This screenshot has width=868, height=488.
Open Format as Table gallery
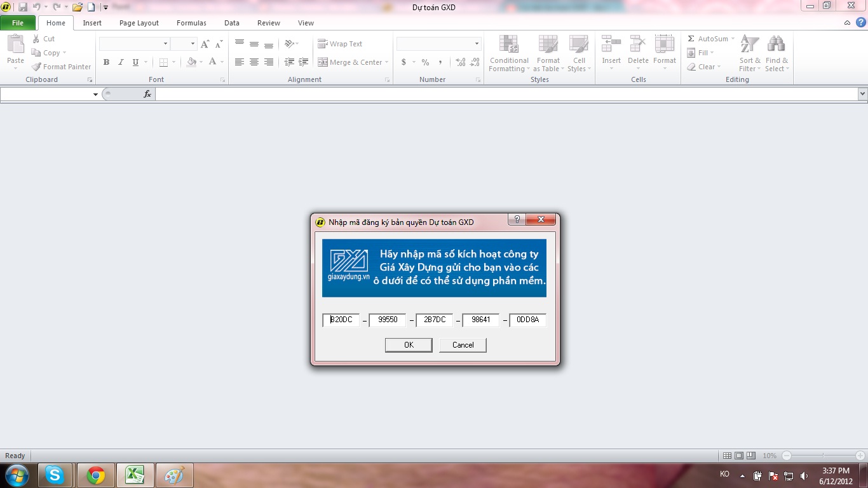[548, 53]
